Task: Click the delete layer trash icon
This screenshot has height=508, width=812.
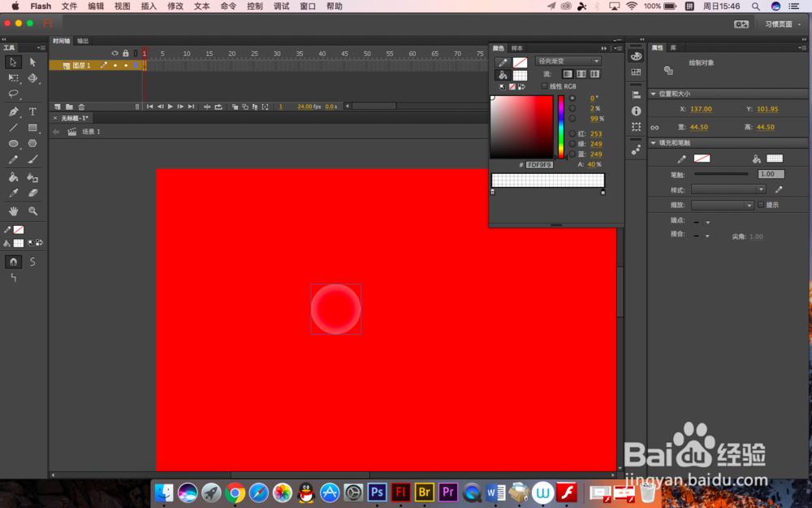Action: pos(81,106)
